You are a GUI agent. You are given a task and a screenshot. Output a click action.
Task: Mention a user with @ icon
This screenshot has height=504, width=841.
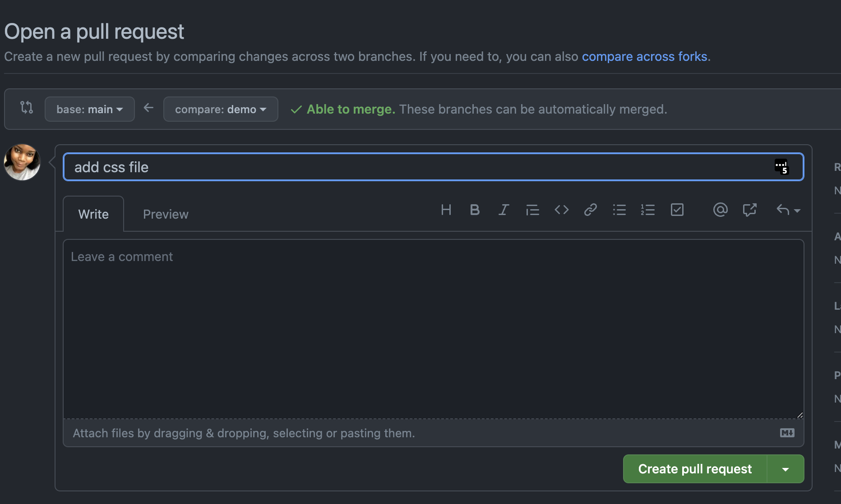pyautogui.click(x=720, y=210)
